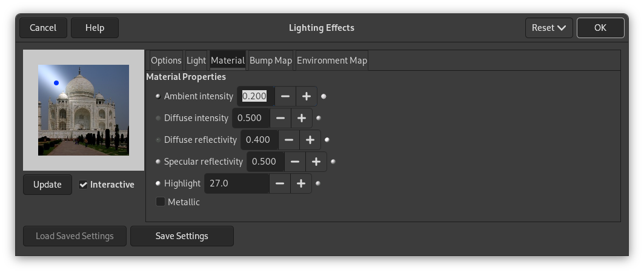Click the Ambient intensity value field
The width and height of the screenshot is (644, 273).
pyautogui.click(x=255, y=96)
